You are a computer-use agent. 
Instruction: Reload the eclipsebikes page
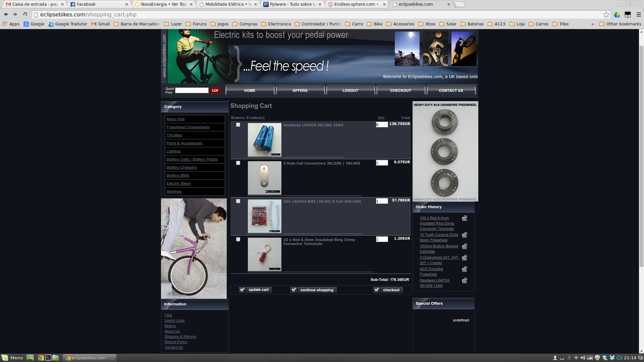(x=25, y=14)
